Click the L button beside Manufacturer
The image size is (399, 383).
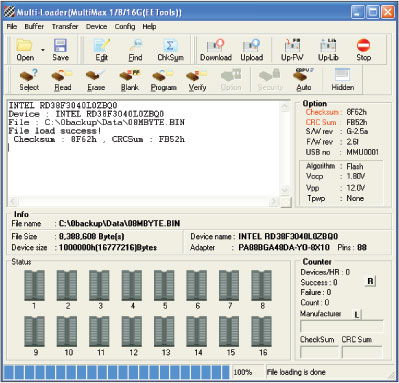click(x=356, y=314)
